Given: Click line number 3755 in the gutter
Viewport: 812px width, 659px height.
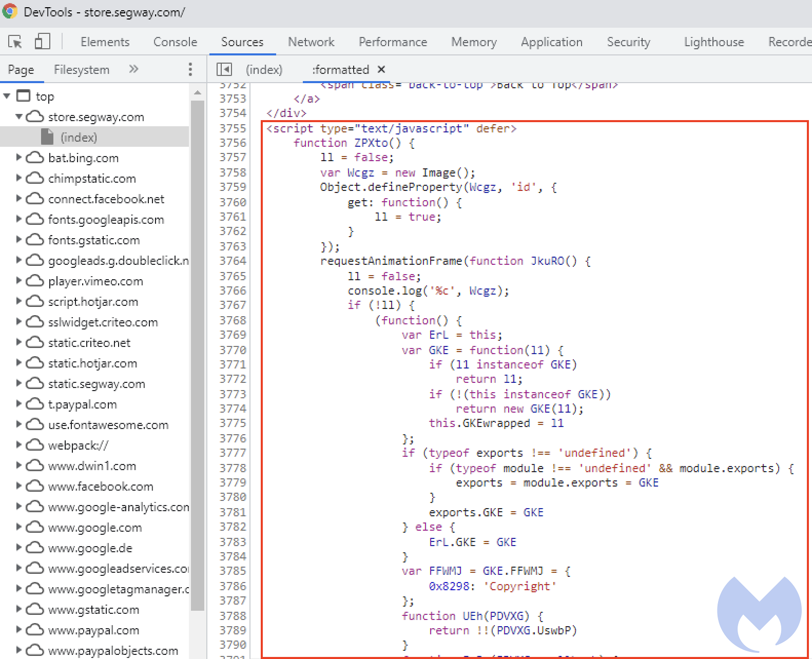Looking at the screenshot, I should [233, 128].
